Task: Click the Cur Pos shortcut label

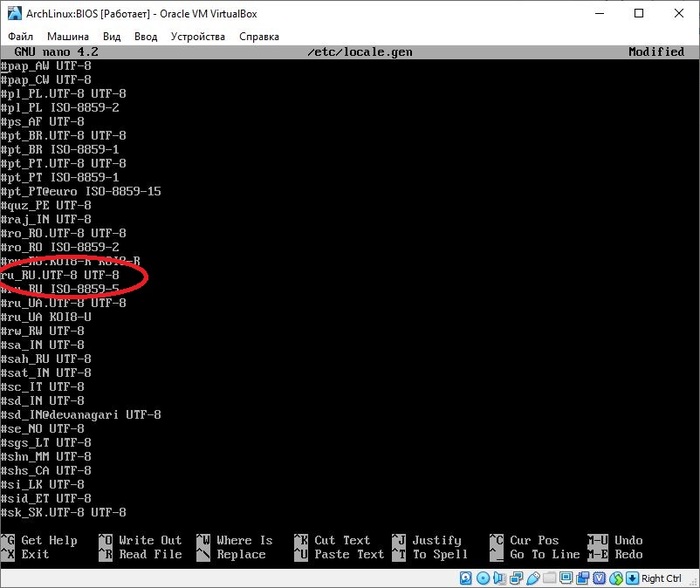Action: pyautogui.click(x=534, y=540)
